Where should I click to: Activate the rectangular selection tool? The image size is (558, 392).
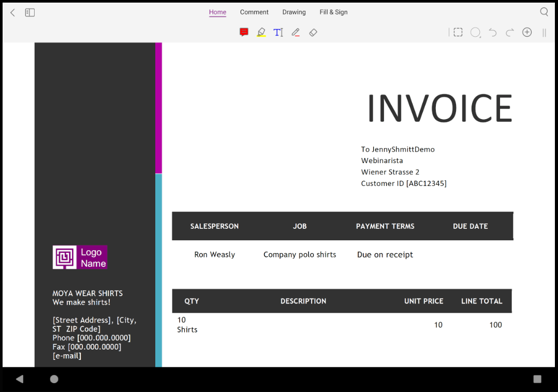tap(458, 33)
